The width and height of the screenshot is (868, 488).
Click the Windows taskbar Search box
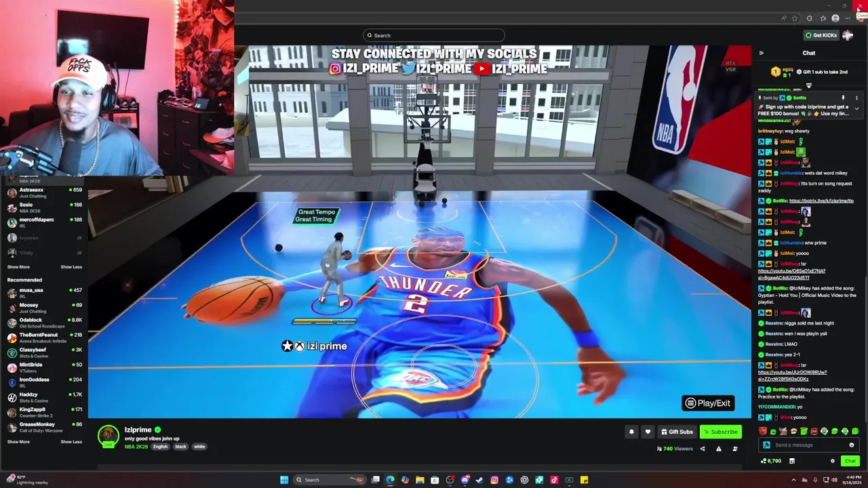click(330, 480)
